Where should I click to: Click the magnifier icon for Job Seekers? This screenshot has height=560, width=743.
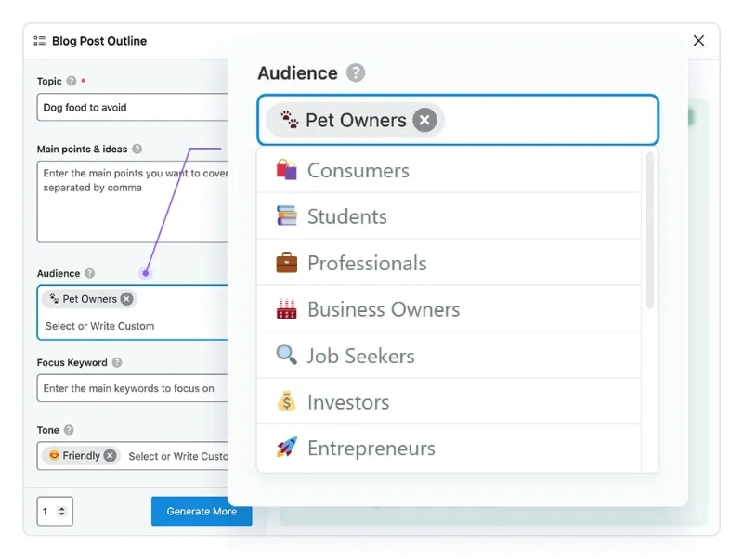287,355
